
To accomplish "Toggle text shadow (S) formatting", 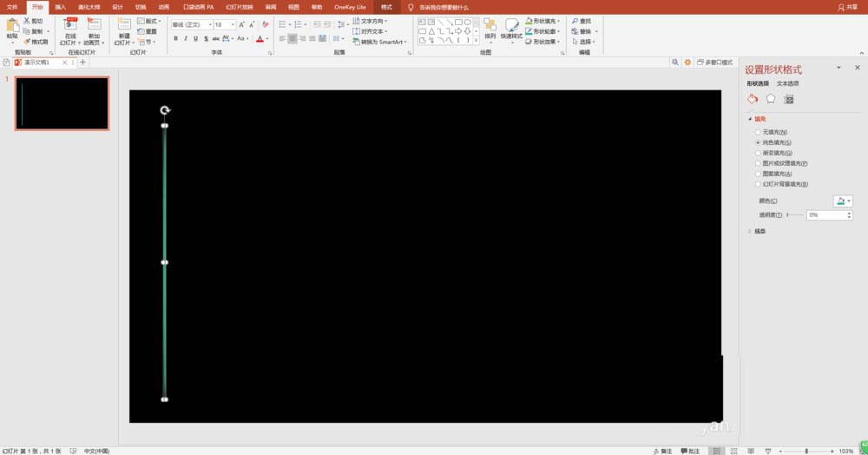I will (206, 39).
